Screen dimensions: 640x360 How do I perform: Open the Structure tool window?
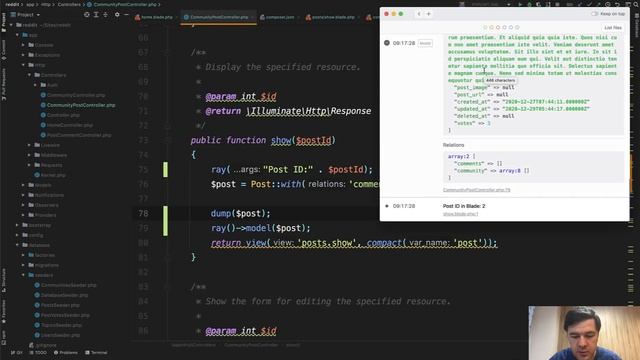pos(4,280)
